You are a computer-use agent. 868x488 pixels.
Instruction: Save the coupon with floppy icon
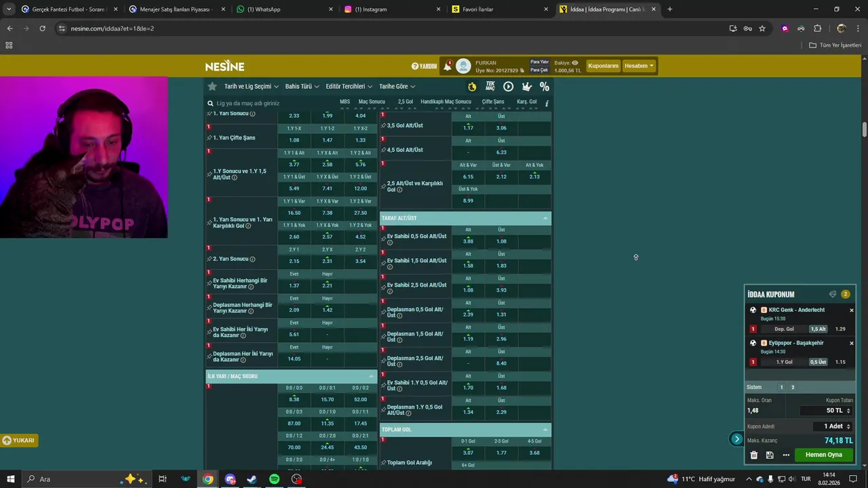pos(770,455)
